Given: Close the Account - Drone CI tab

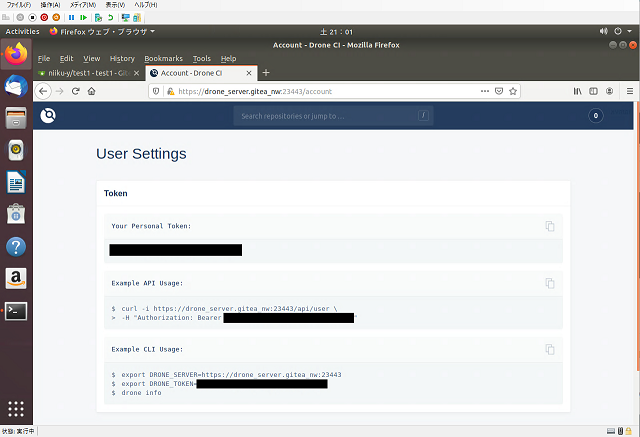Looking at the screenshot, I should pyautogui.click(x=249, y=73).
